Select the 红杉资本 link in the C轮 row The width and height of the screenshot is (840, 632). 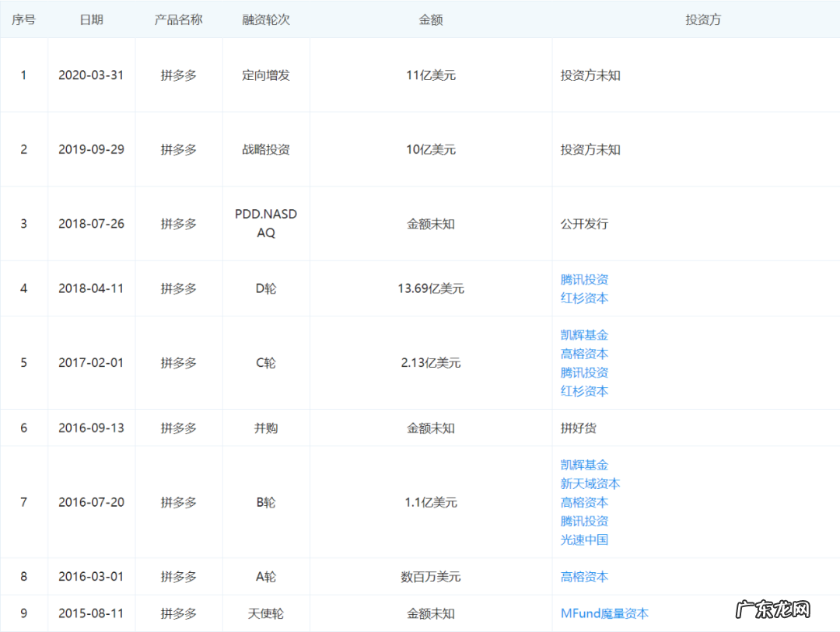pyautogui.click(x=584, y=391)
